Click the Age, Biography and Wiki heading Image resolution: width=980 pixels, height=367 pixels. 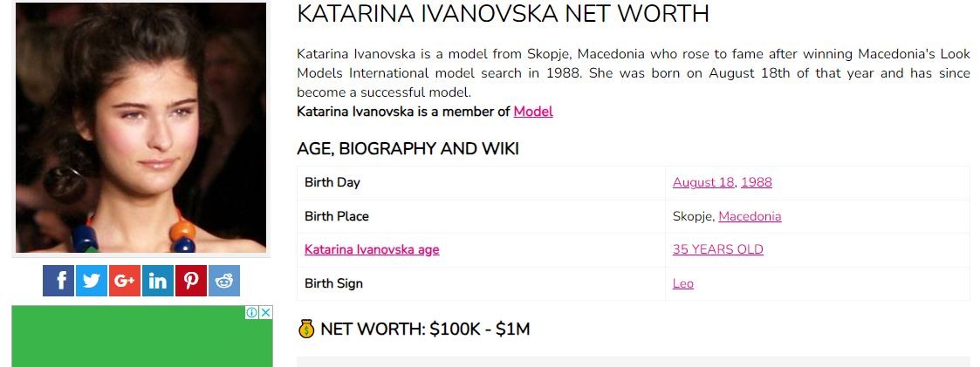pos(408,148)
